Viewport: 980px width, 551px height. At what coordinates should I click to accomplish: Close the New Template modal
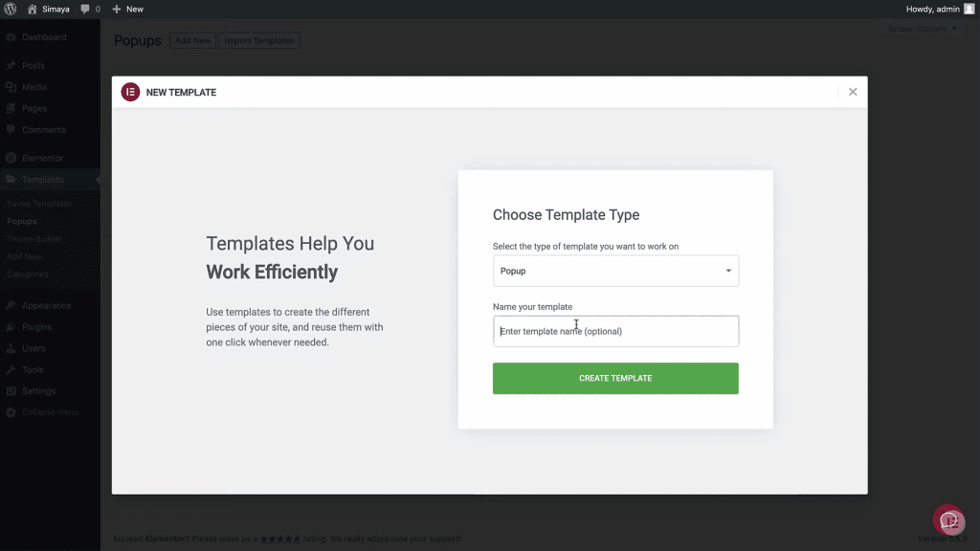[853, 92]
